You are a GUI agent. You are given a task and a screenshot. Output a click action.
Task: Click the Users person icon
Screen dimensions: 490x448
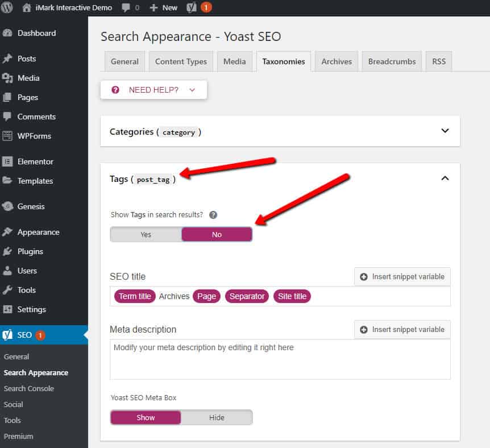click(x=7, y=271)
